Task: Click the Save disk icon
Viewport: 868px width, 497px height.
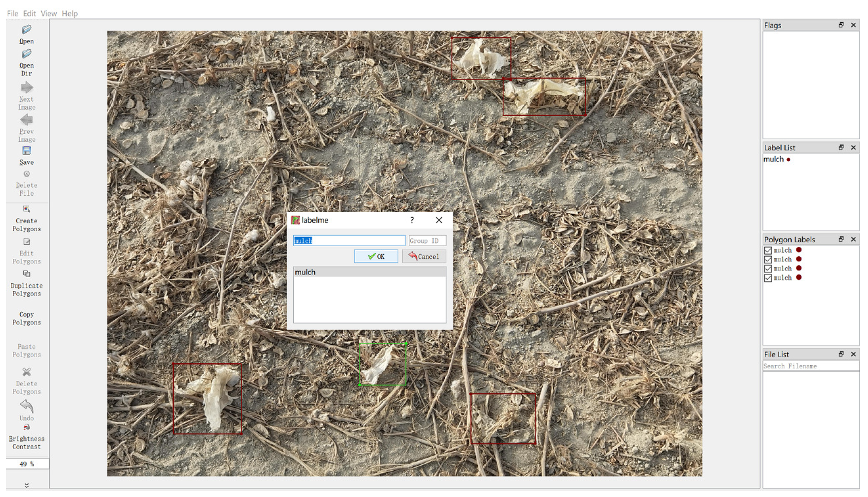Action: (x=27, y=151)
